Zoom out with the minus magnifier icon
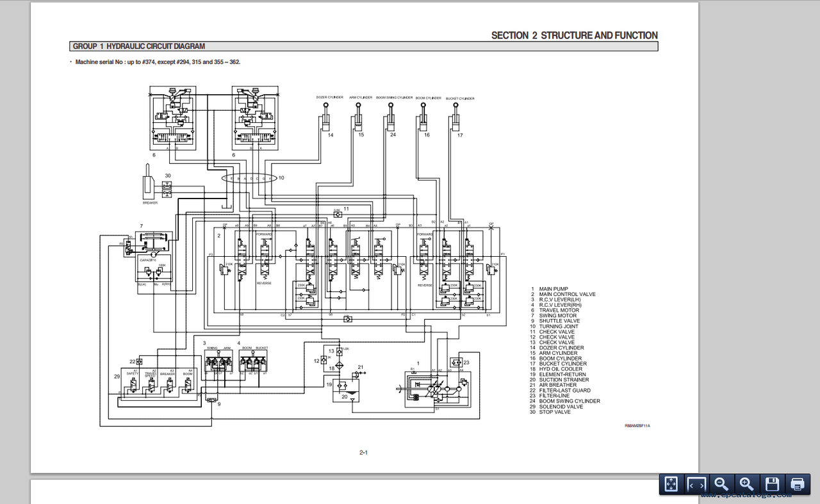The width and height of the screenshot is (820, 504). tap(721, 484)
